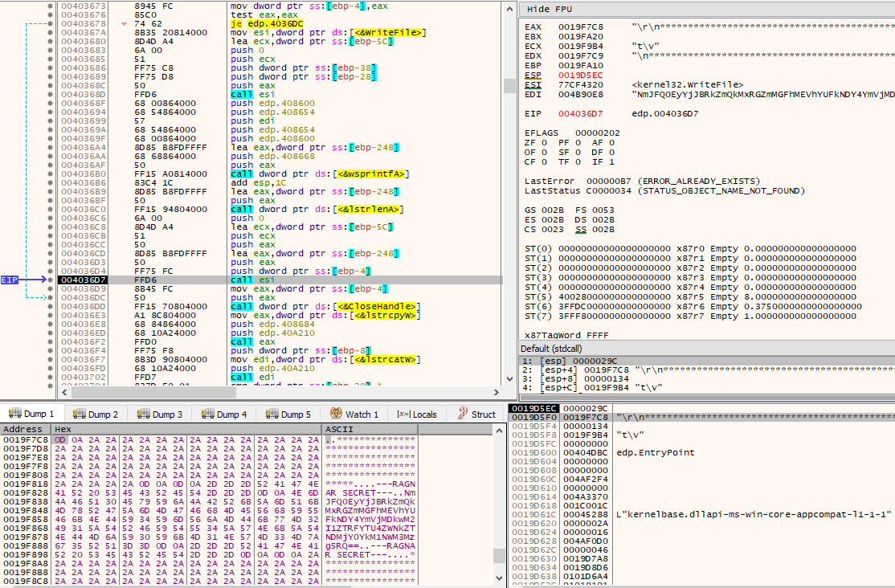Click the Hex column header in dump
This screenshot has width=895, height=588.
click(187, 429)
